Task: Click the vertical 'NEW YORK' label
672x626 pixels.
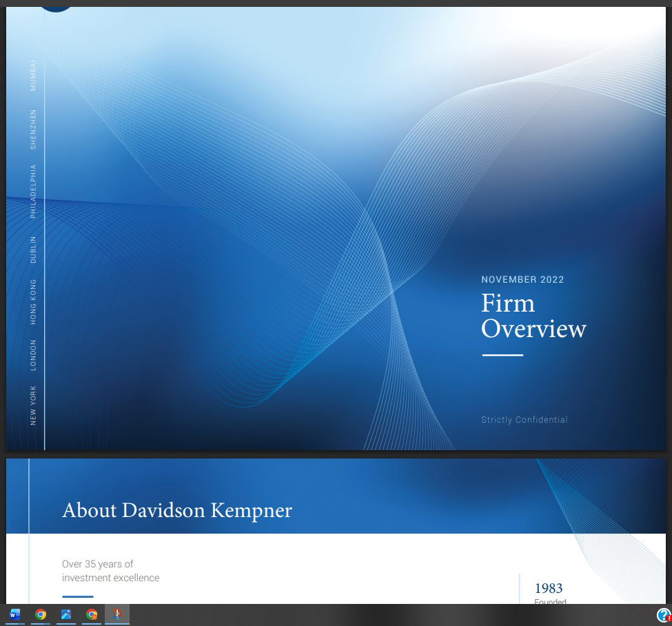Action: click(33, 405)
